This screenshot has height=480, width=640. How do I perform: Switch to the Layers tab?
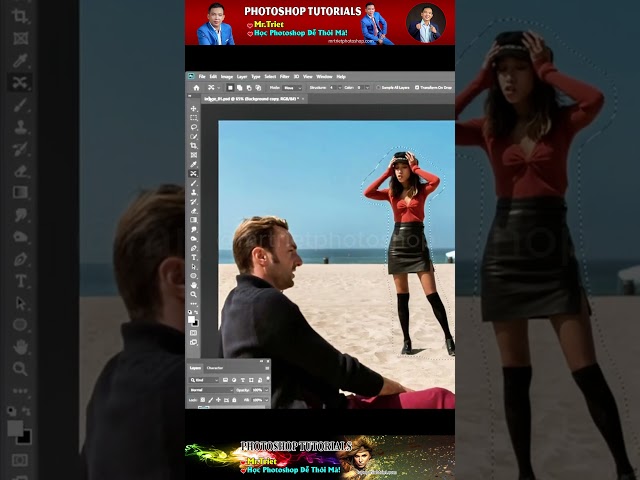[x=195, y=368]
